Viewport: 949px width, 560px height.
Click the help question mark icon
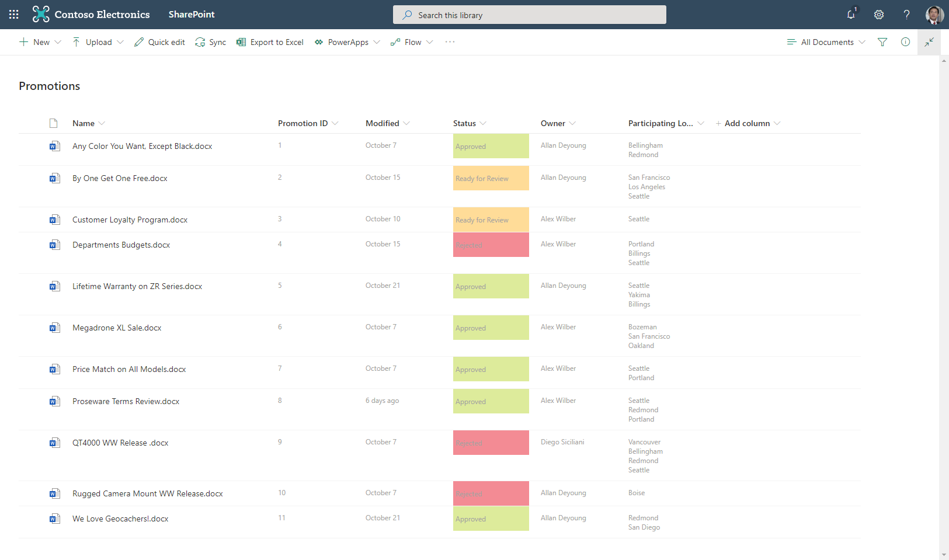click(x=906, y=15)
